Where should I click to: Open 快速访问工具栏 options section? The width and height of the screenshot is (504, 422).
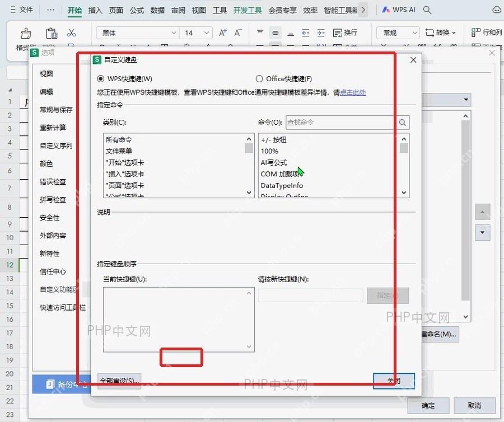pos(63,307)
